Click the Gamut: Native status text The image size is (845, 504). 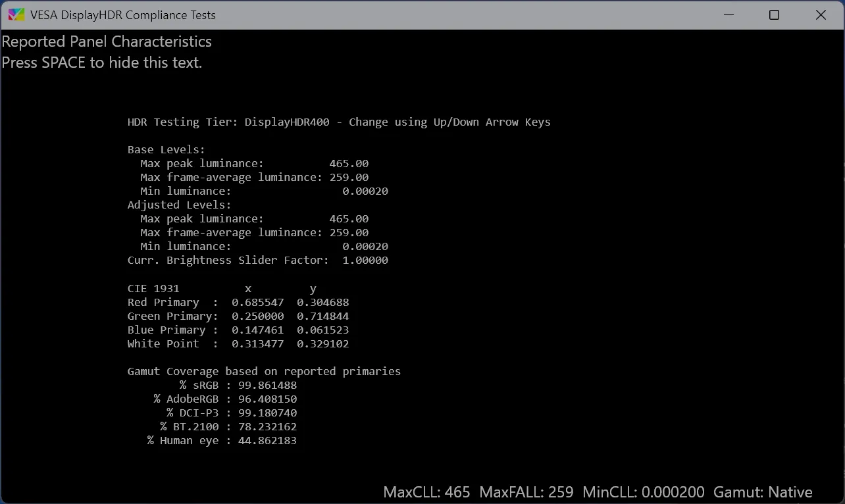[x=763, y=492]
